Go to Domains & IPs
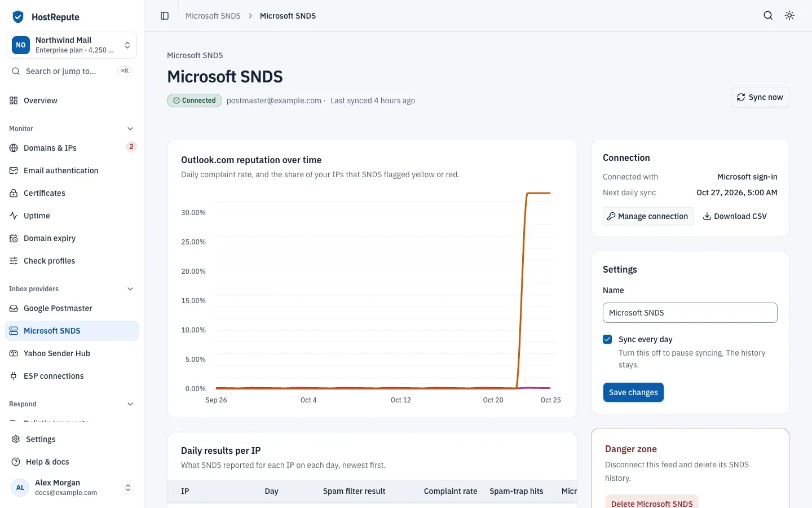Image resolution: width=812 pixels, height=508 pixels. click(x=72, y=148)
